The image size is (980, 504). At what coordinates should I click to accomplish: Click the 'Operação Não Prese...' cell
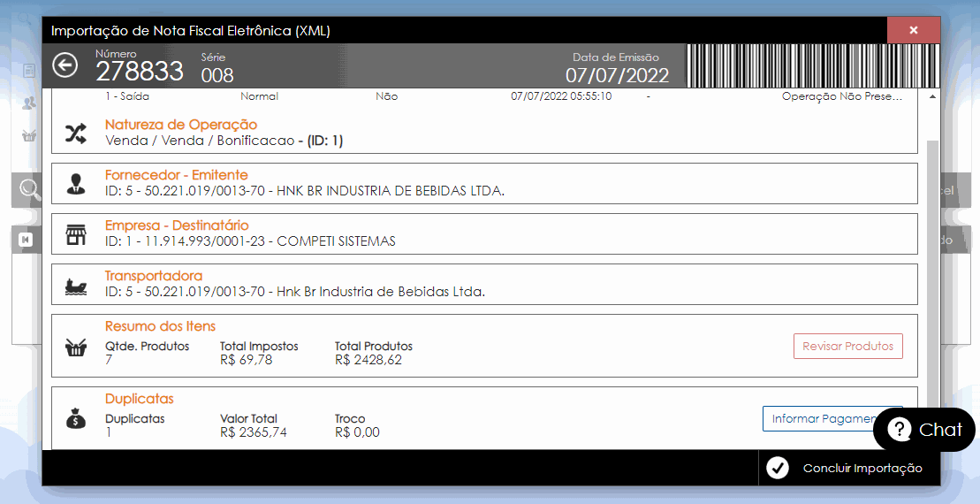click(842, 97)
